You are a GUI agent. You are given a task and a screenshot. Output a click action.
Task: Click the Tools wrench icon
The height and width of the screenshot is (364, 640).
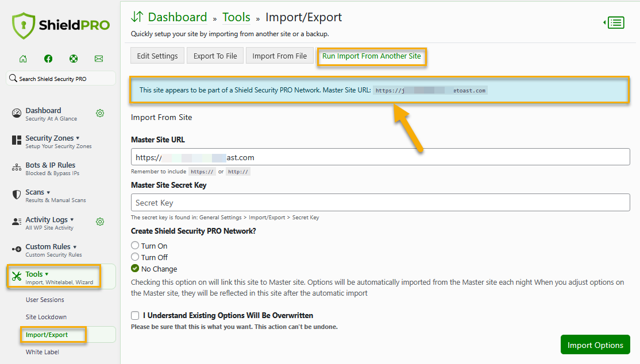tap(16, 276)
